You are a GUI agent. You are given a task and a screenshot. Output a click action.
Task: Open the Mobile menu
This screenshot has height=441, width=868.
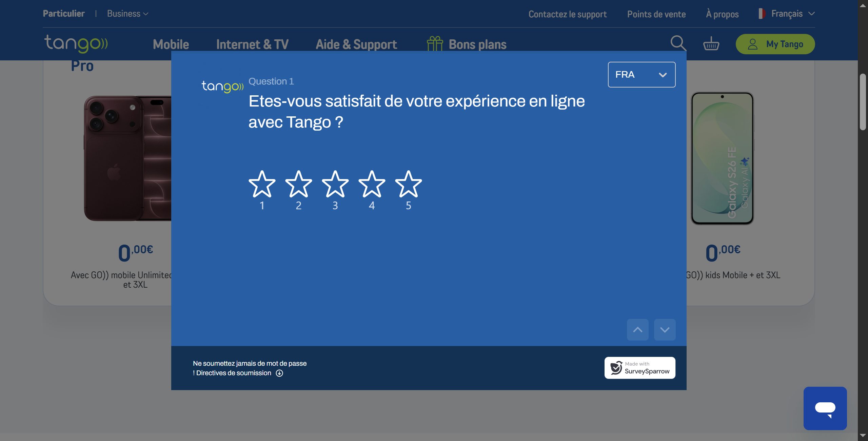point(171,44)
